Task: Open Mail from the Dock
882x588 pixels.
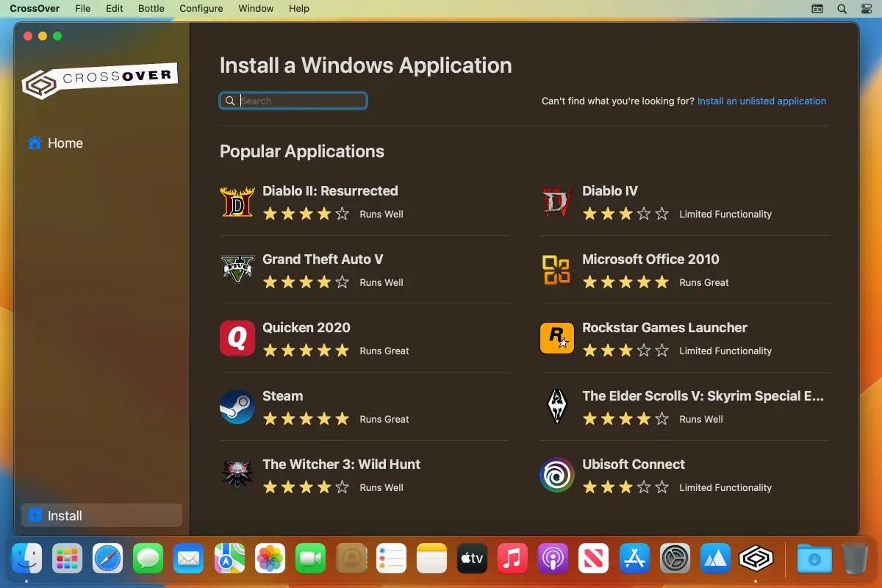Action: [188, 559]
